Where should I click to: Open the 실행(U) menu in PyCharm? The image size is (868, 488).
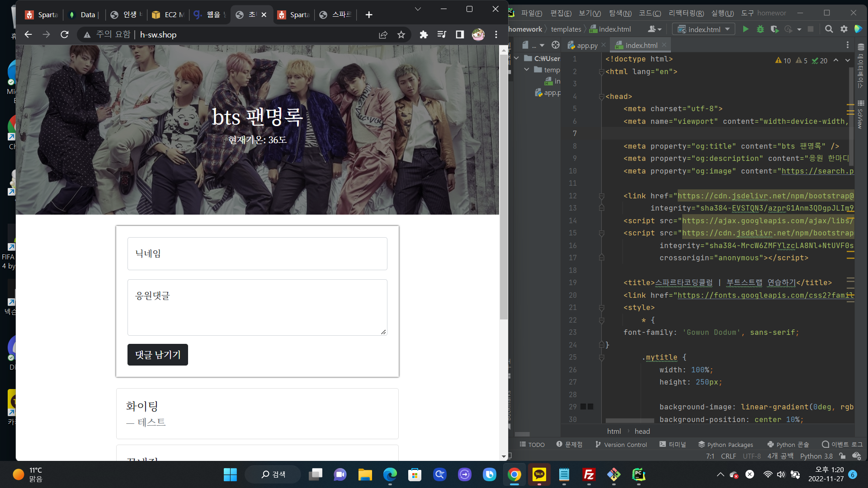coord(722,13)
